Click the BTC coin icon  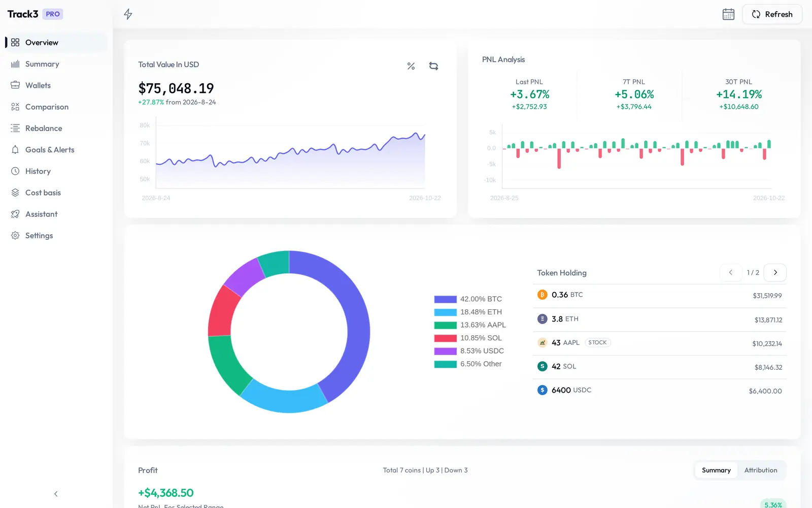tap(543, 295)
